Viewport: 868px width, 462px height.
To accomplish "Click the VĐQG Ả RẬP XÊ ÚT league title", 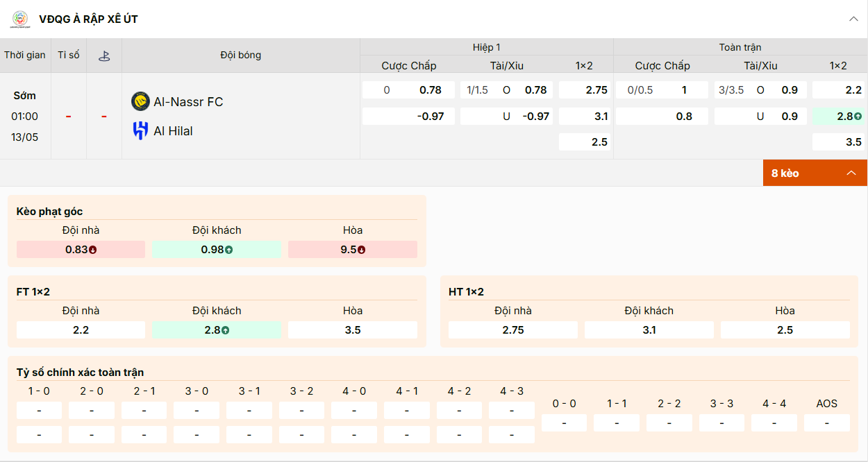I will (x=89, y=19).
